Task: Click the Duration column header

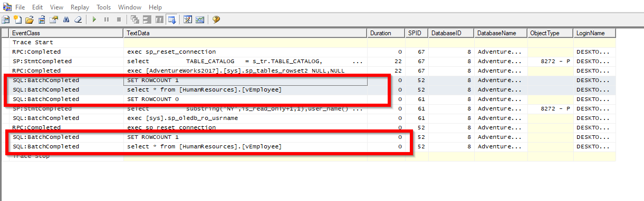Action: 386,33
